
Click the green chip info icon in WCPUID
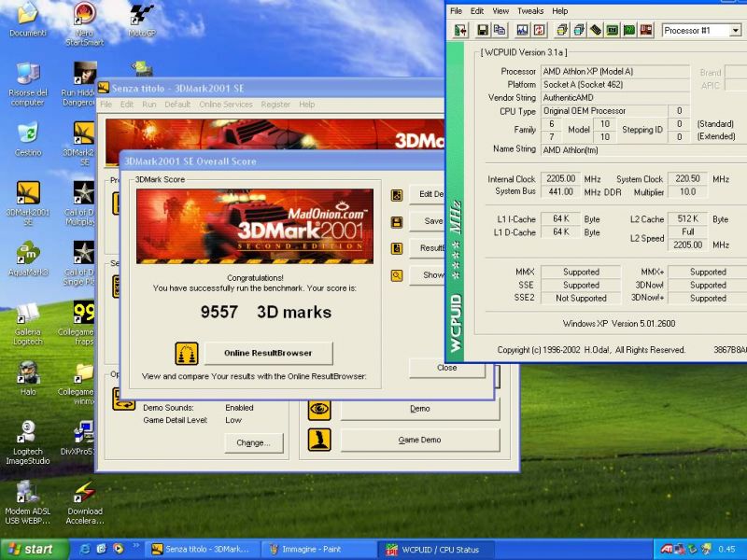(x=613, y=31)
